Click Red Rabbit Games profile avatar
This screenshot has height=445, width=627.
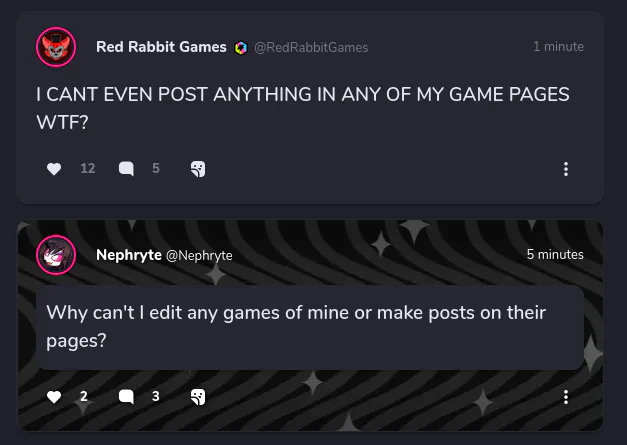(55, 47)
